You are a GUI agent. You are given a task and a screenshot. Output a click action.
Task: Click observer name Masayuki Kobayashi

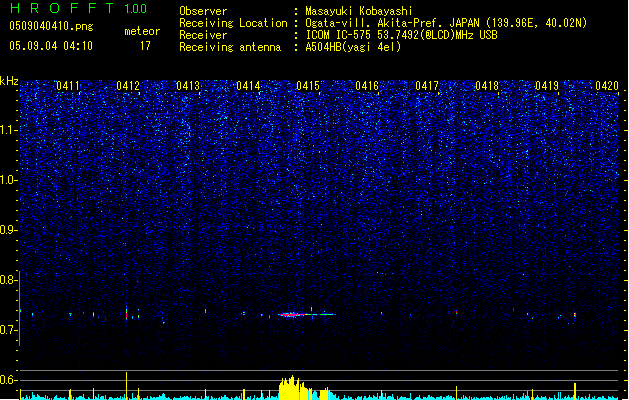click(359, 11)
